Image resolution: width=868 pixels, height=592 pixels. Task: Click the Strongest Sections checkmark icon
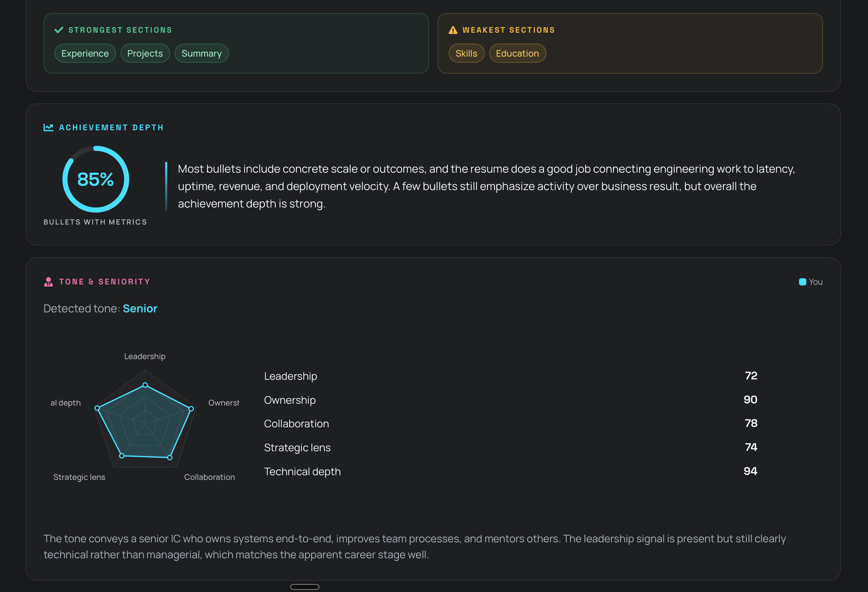tap(59, 30)
